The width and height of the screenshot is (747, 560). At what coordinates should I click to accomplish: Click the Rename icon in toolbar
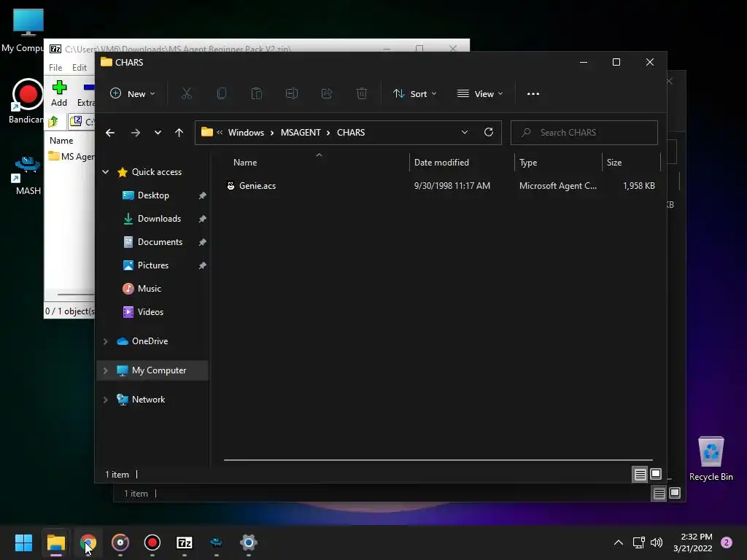(x=292, y=94)
